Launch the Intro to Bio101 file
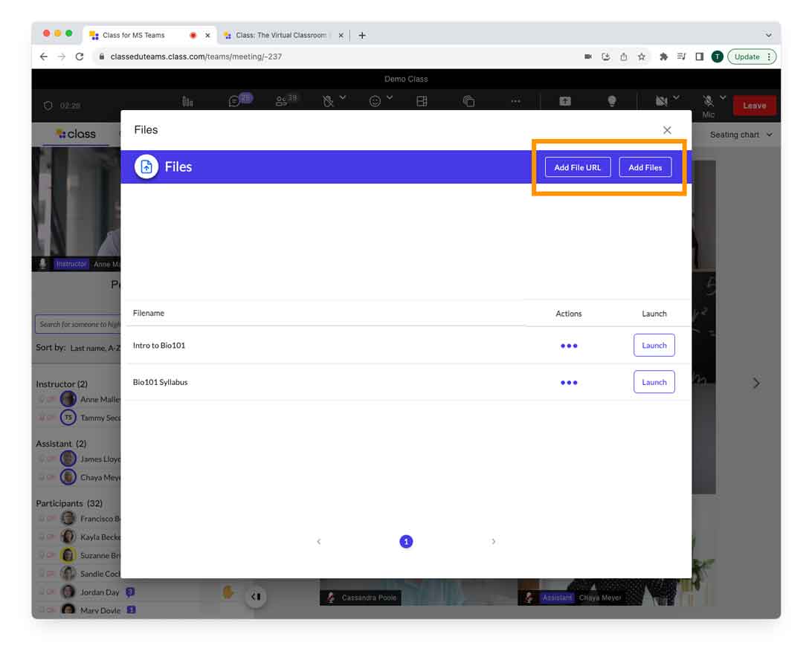Image resolution: width=812 pixels, height=660 pixels. point(654,346)
